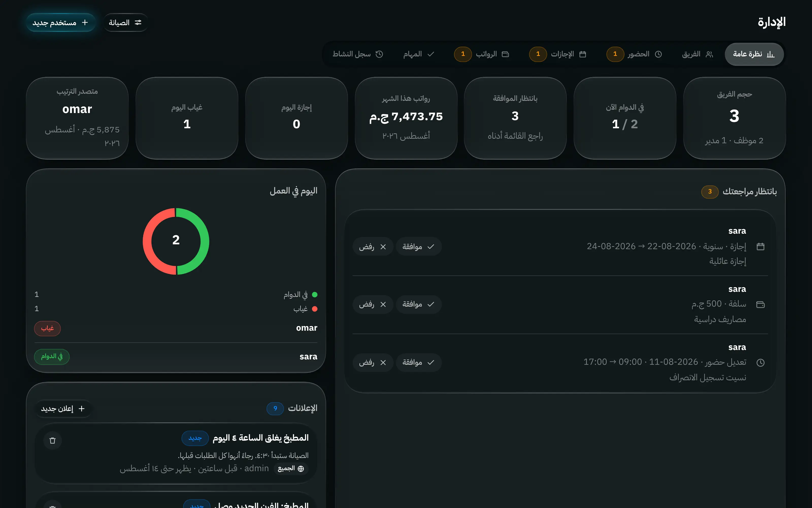The width and height of the screenshot is (812, 508).
Task: Open the الرواتب payroll tab
Action: [482, 54]
